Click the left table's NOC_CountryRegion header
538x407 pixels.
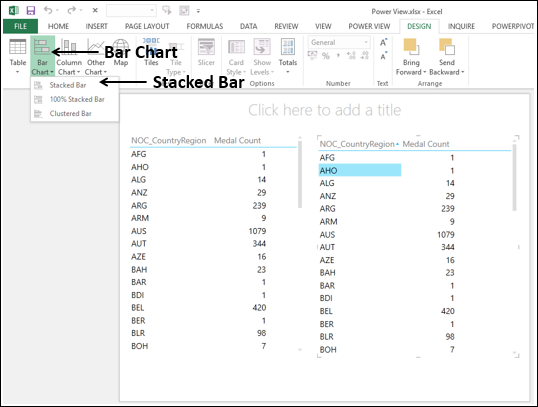pyautogui.click(x=168, y=141)
